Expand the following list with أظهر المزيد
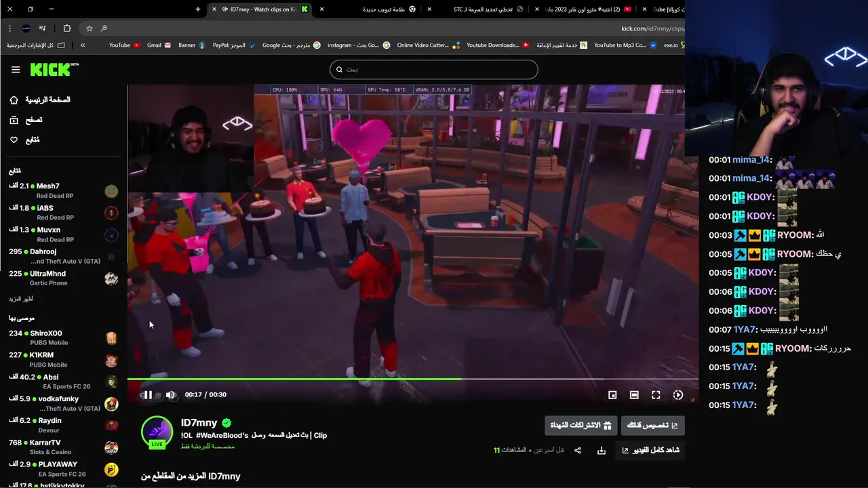The image size is (868, 488). point(21,299)
